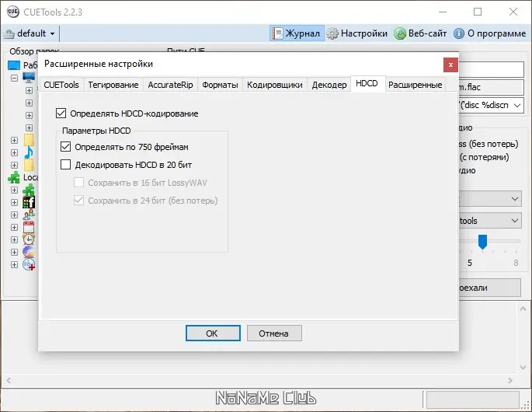Go to the Кодировщики tab

point(274,85)
